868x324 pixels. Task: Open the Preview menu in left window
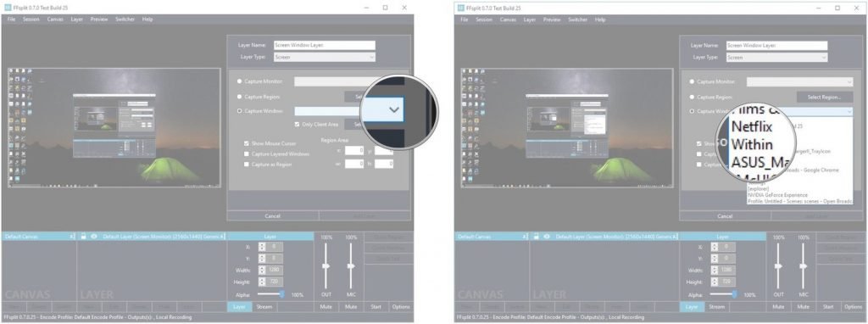point(99,20)
